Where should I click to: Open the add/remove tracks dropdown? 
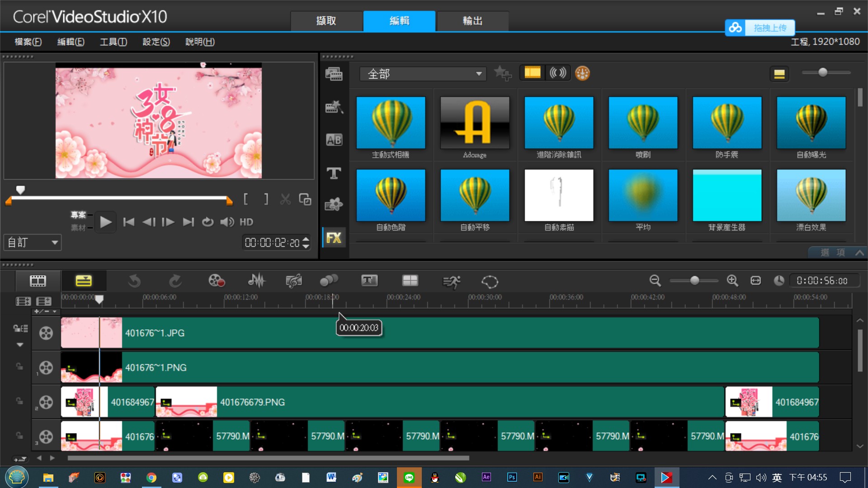coord(45,311)
